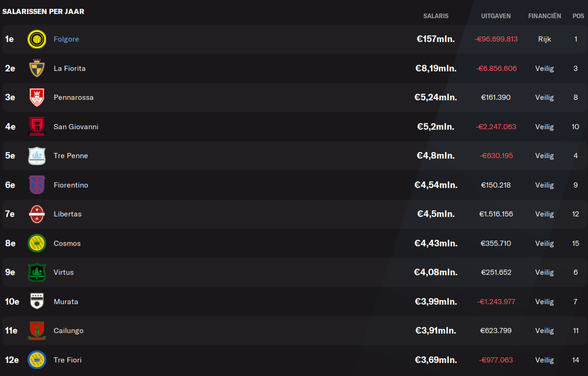The image size is (588, 376).
Task: Sort by the Pos column header
Action: point(578,16)
